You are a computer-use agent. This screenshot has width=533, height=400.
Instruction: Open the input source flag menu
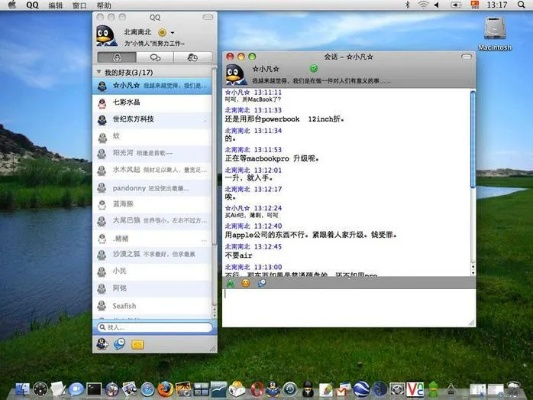475,4
